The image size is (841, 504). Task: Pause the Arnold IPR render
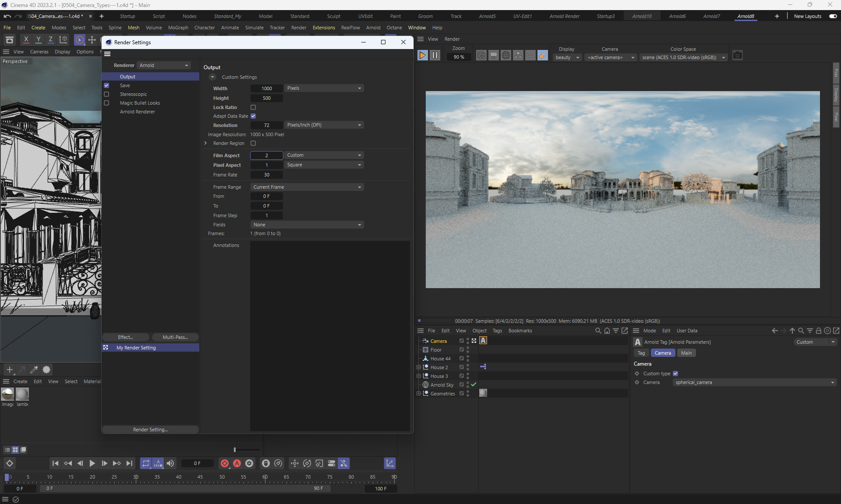(x=435, y=56)
